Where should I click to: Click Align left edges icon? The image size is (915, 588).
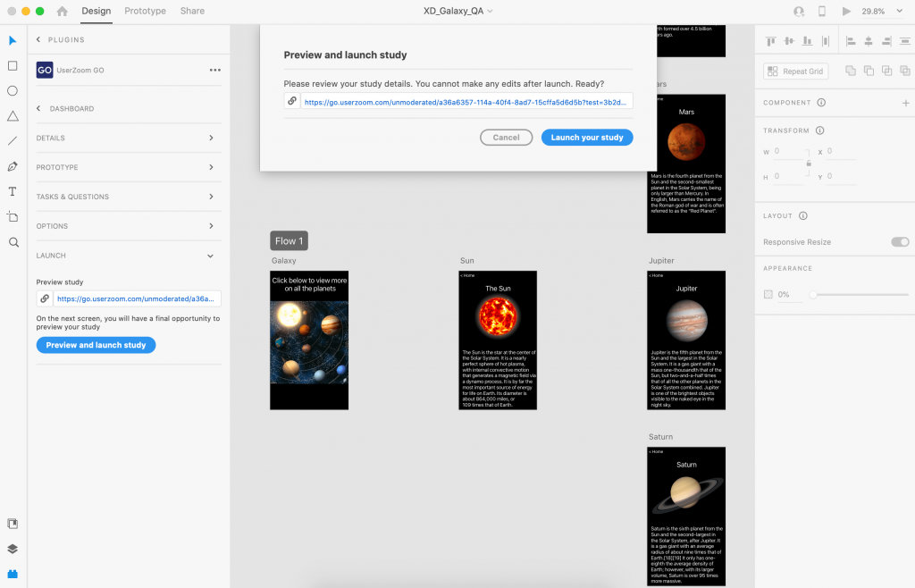[x=851, y=41]
